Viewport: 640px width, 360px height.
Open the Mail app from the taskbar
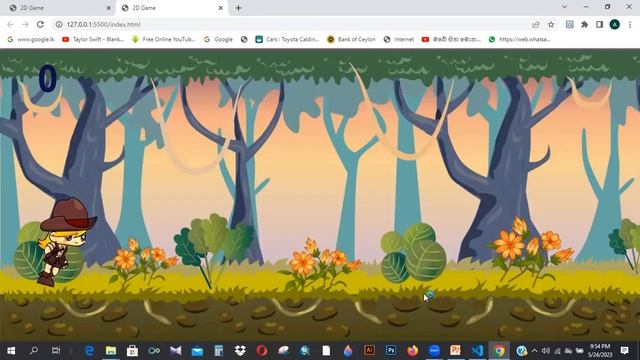point(197,351)
